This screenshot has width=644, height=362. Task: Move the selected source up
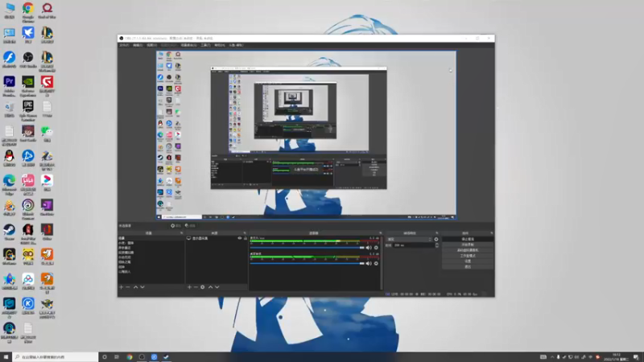point(210,287)
